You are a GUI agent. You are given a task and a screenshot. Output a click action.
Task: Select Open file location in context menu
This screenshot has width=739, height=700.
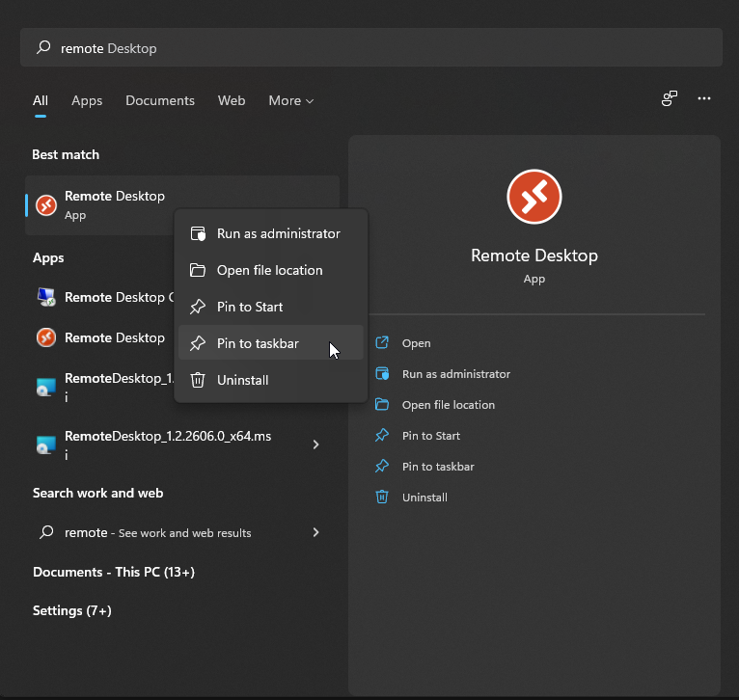[x=269, y=270]
